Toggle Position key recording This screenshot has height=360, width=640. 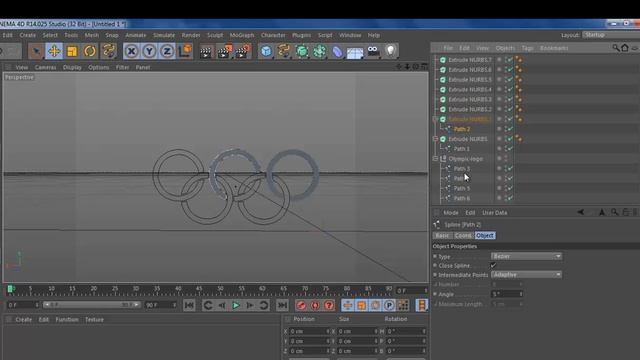(347, 305)
